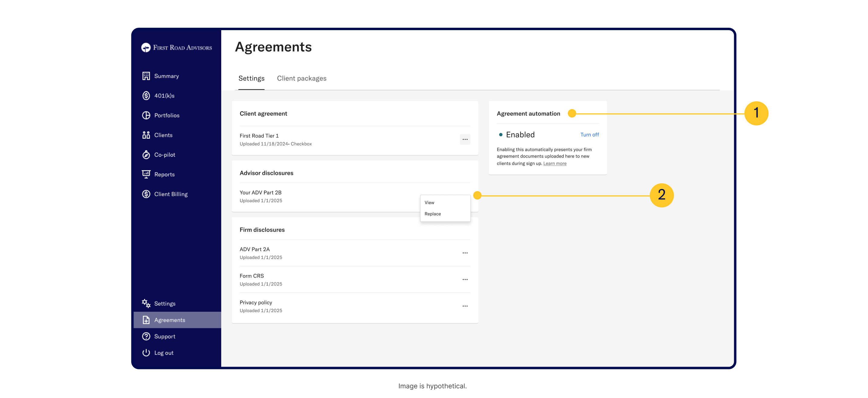Click the Settings gears icon

146,304
